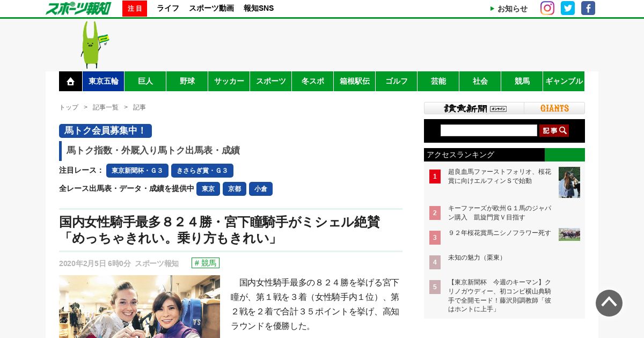
Task: Open スポーツ動画 in the header
Action: (x=211, y=8)
